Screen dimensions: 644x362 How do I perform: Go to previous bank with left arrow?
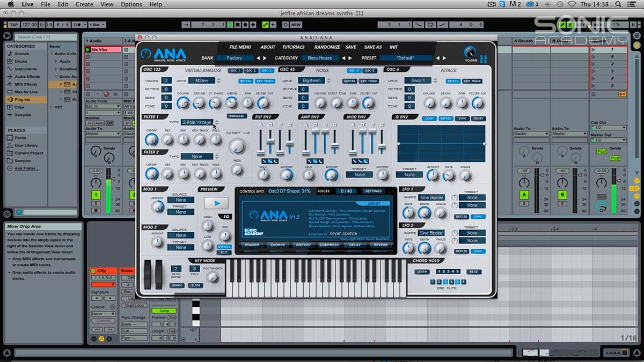tap(258, 58)
